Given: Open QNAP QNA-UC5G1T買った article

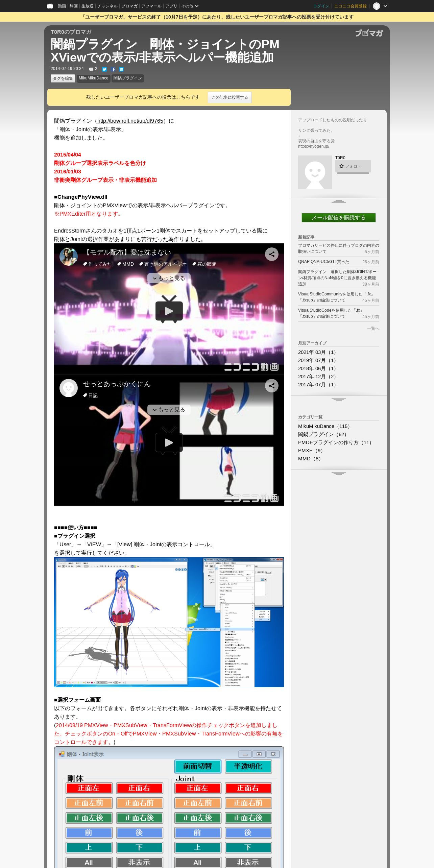Looking at the screenshot, I should coord(323,262).
